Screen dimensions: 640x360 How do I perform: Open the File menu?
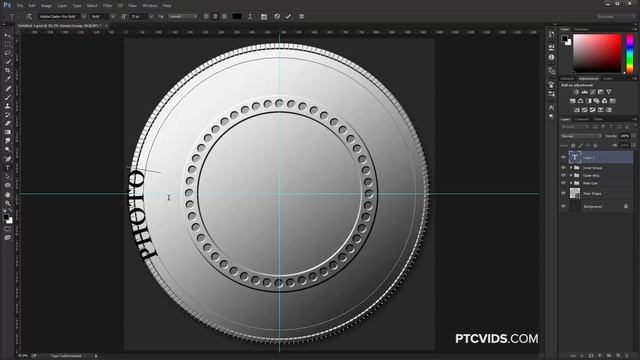[20, 6]
